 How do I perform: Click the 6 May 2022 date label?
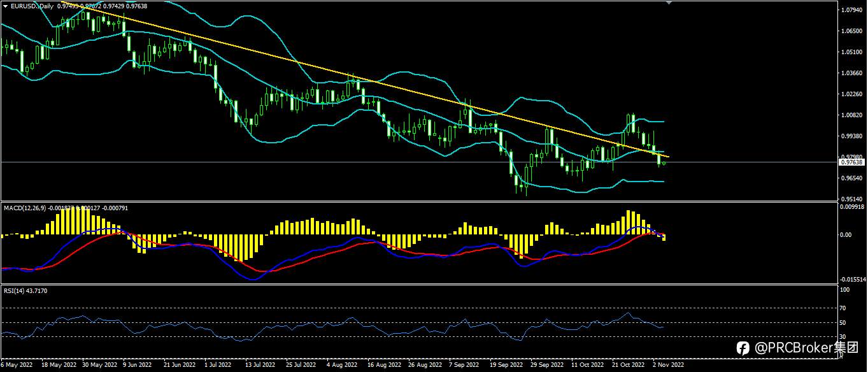coord(17,366)
